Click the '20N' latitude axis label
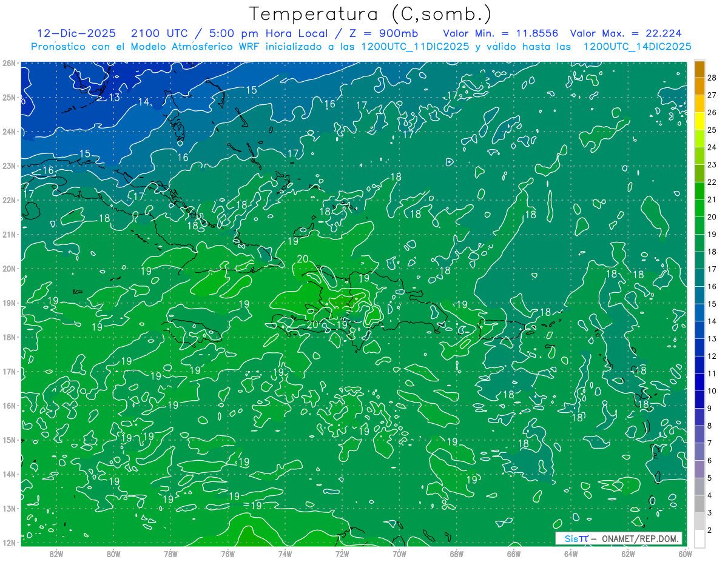Screen dimensions: 728x562 point(8,269)
